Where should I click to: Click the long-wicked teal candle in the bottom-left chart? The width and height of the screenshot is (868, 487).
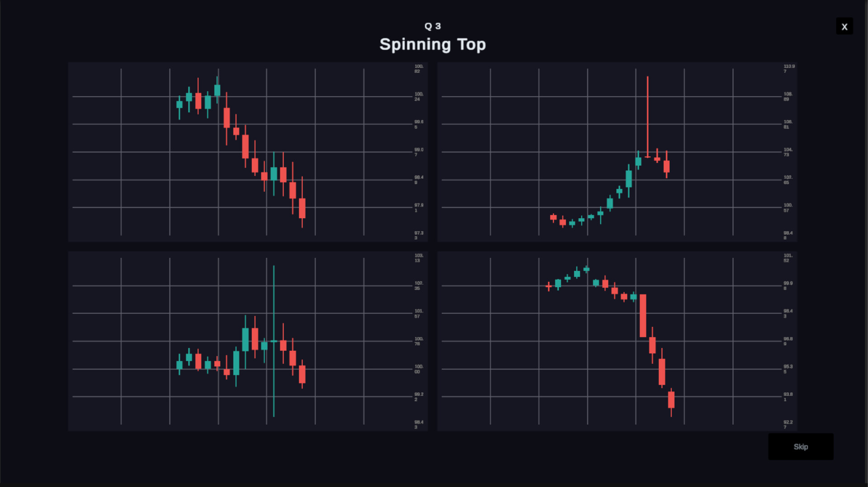(x=274, y=341)
